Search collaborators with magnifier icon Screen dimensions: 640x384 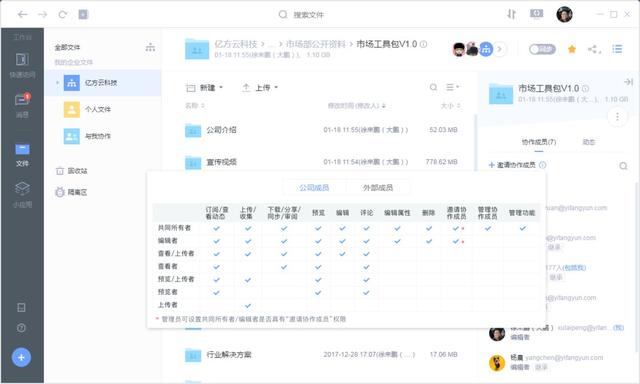623,166
